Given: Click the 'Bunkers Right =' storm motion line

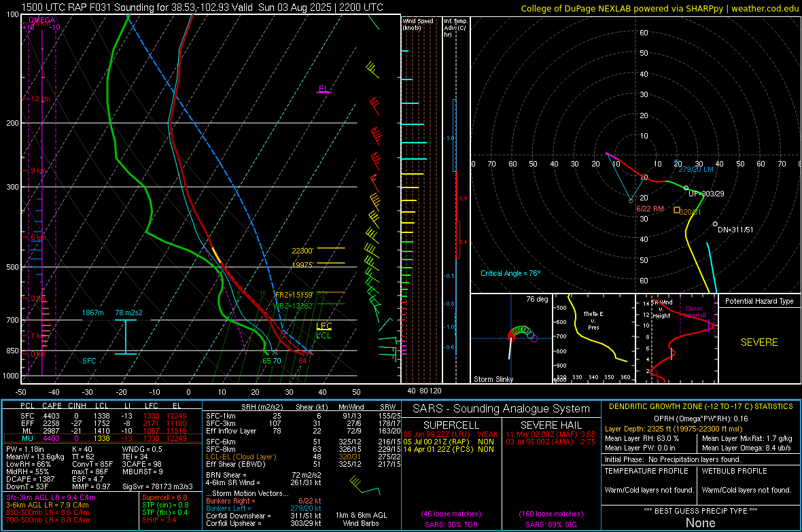Looking at the screenshot, I should tap(264, 501).
